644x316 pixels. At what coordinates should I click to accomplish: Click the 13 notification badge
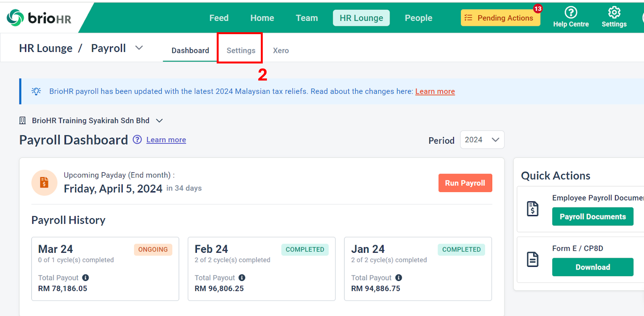(538, 9)
